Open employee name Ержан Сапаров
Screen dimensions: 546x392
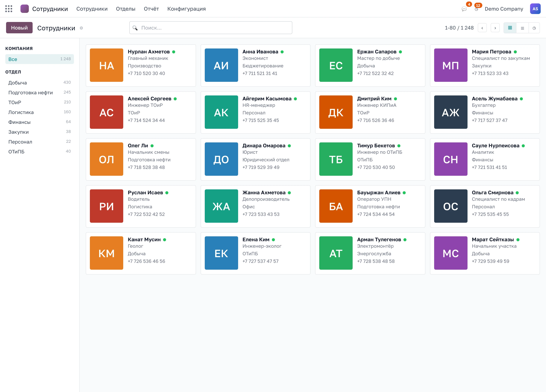[x=377, y=52]
